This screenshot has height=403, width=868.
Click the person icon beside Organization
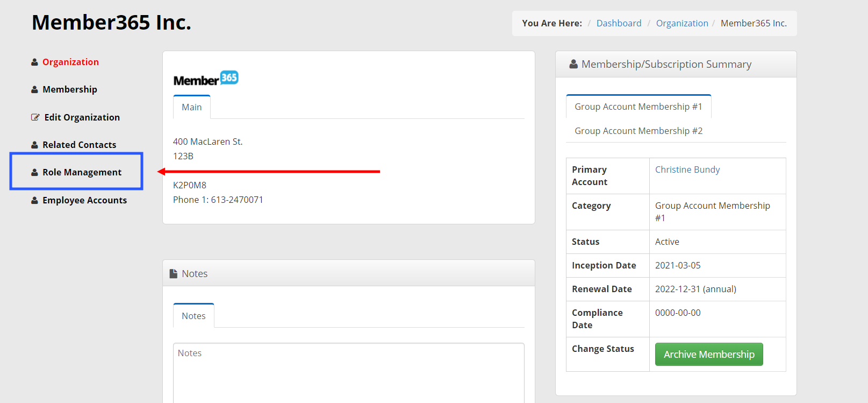coord(34,62)
